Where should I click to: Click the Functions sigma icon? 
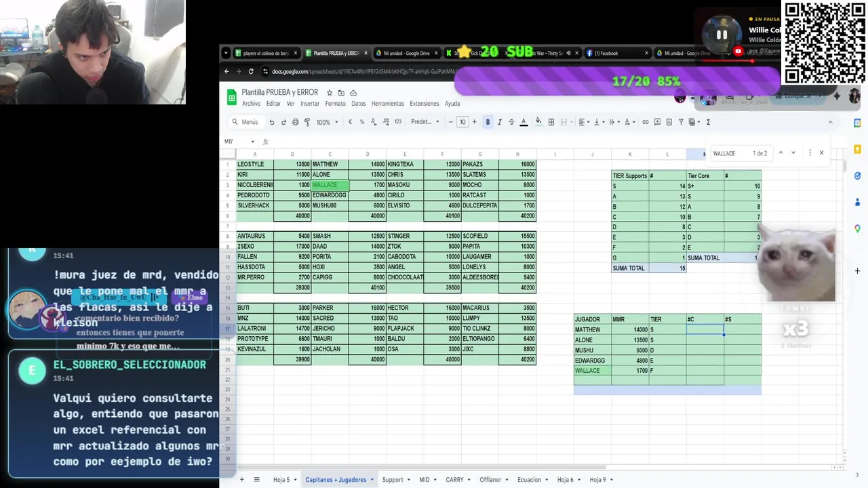tap(708, 122)
